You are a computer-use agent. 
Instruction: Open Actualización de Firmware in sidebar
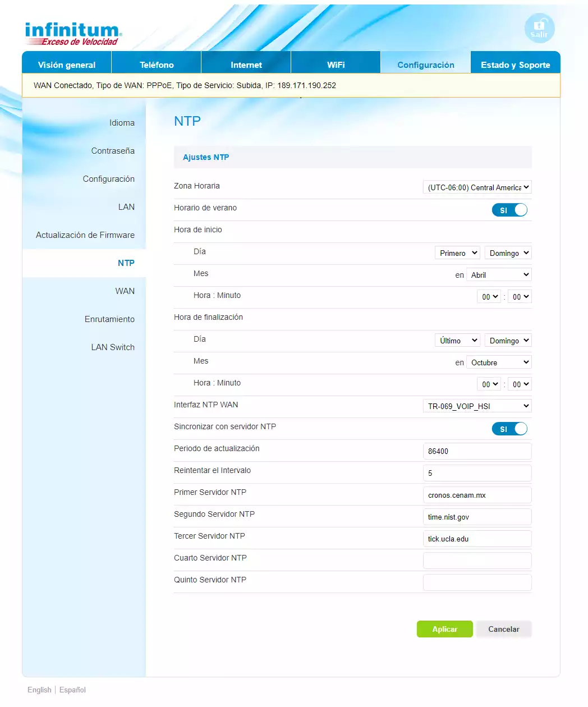[x=85, y=235]
